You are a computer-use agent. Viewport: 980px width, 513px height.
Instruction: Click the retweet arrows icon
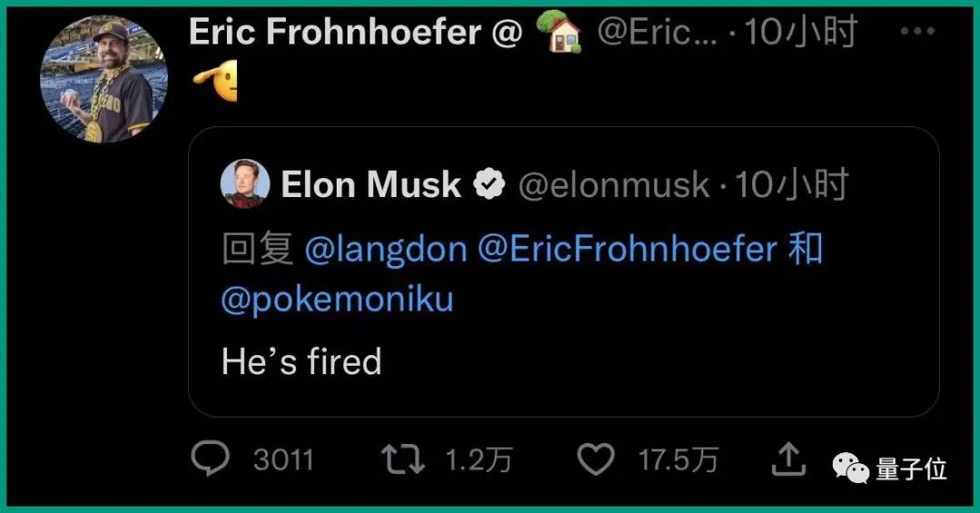(x=403, y=459)
